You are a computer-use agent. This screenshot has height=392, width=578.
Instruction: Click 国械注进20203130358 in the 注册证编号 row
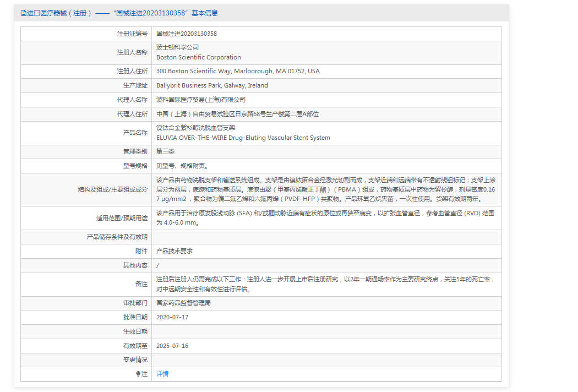187,34
